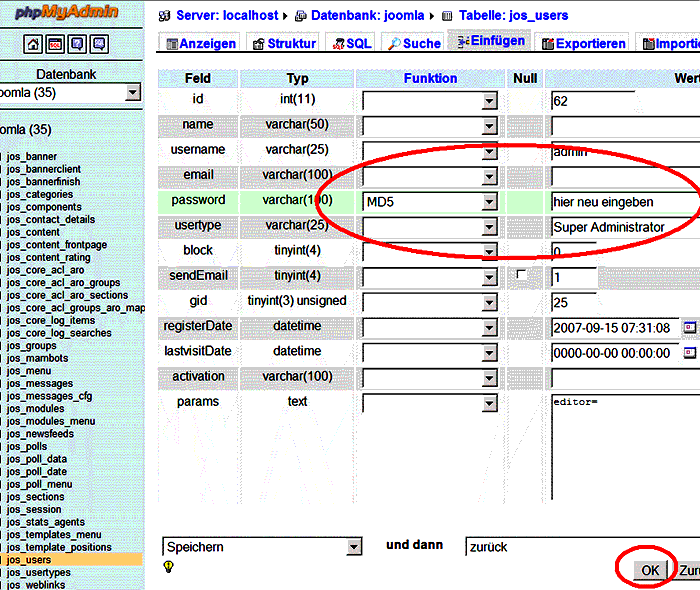Select the Einfügen tab
The height and width of the screenshot is (590, 700).
pos(490,41)
